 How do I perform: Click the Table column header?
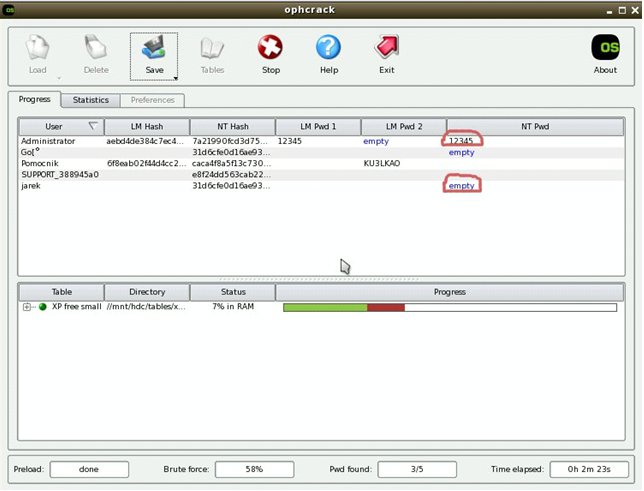(62, 292)
